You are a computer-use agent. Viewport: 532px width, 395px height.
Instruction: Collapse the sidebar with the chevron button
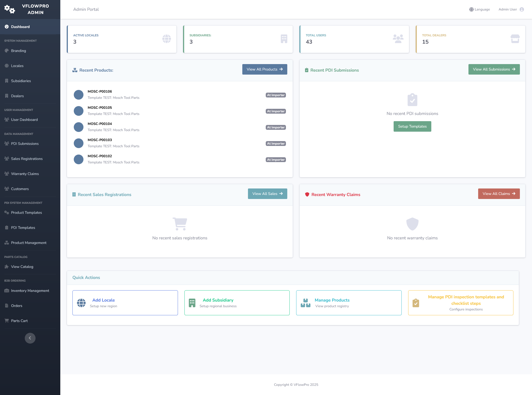tap(30, 338)
